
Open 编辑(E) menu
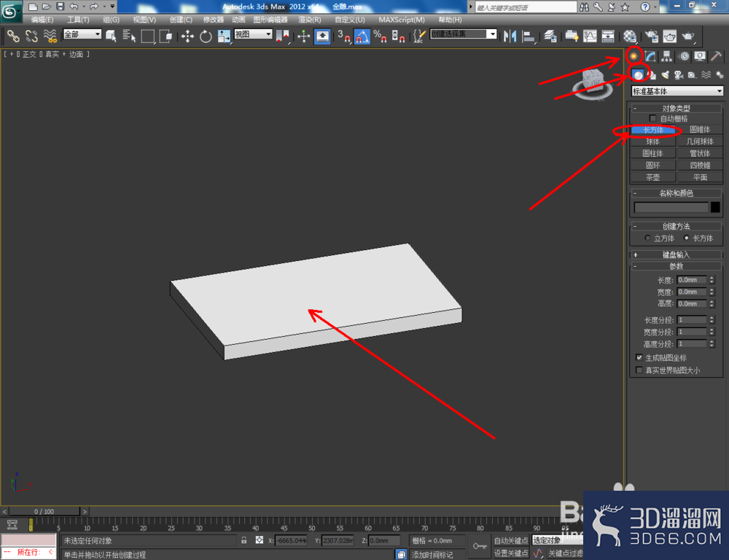[x=42, y=20]
